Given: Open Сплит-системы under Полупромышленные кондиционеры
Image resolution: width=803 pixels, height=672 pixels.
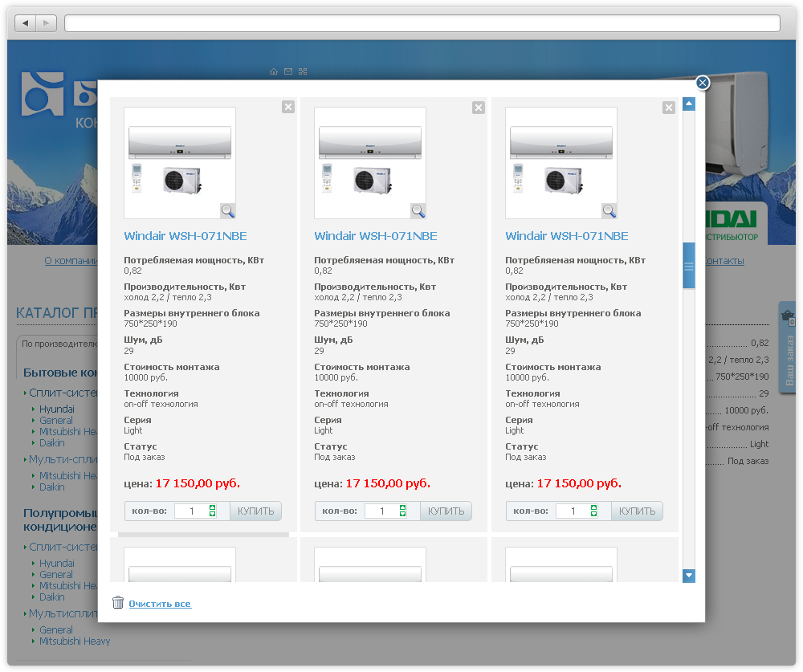Looking at the screenshot, I should pyautogui.click(x=63, y=547).
